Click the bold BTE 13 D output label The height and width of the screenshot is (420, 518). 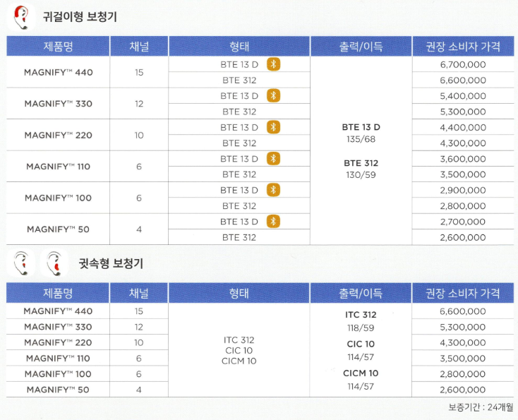pyautogui.click(x=361, y=127)
